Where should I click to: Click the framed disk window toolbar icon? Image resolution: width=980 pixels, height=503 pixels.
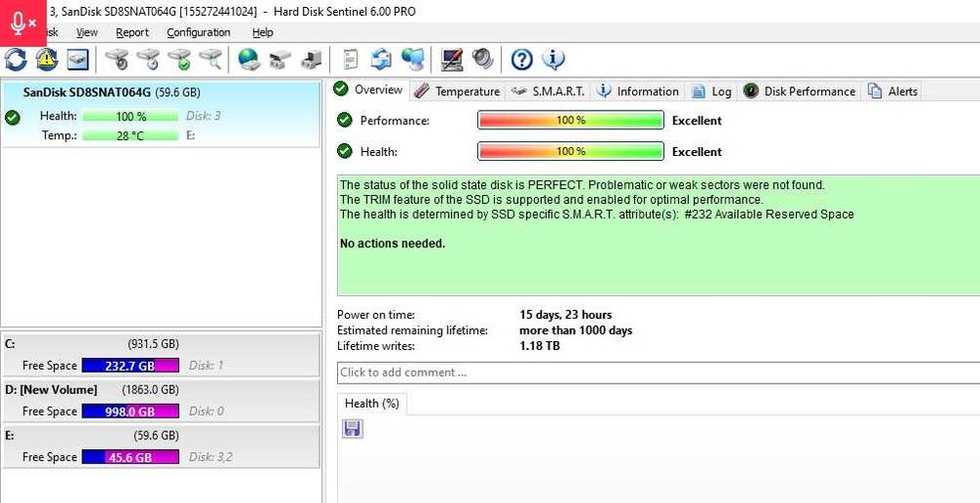pos(77,60)
